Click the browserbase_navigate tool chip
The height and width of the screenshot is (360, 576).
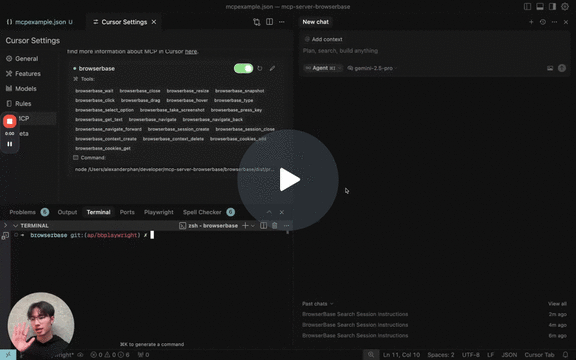click(152, 120)
